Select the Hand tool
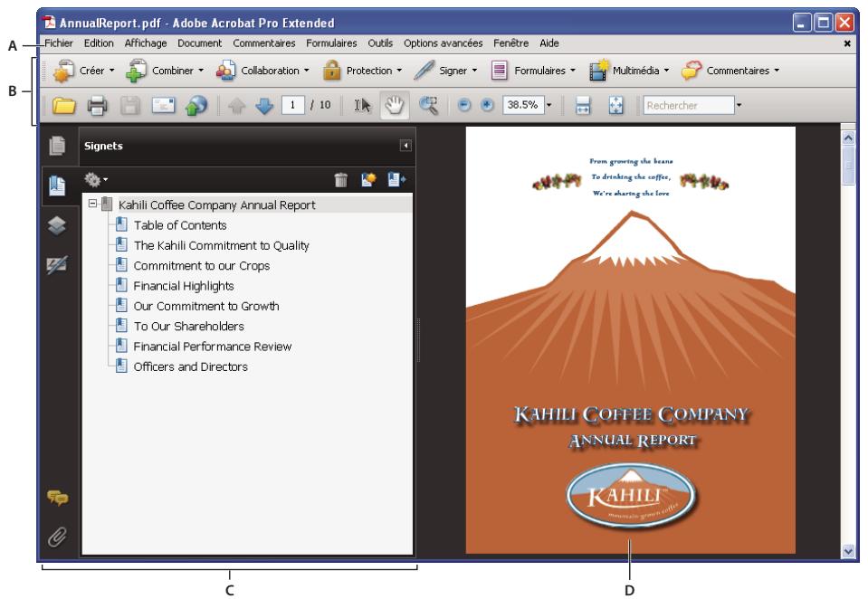This screenshot has width=868, height=599. click(394, 105)
